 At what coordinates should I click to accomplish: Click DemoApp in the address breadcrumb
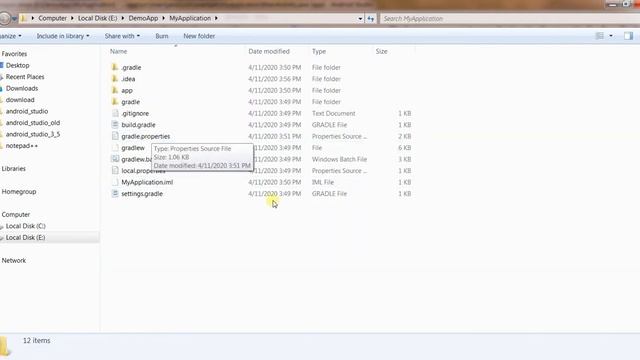[x=143, y=18]
